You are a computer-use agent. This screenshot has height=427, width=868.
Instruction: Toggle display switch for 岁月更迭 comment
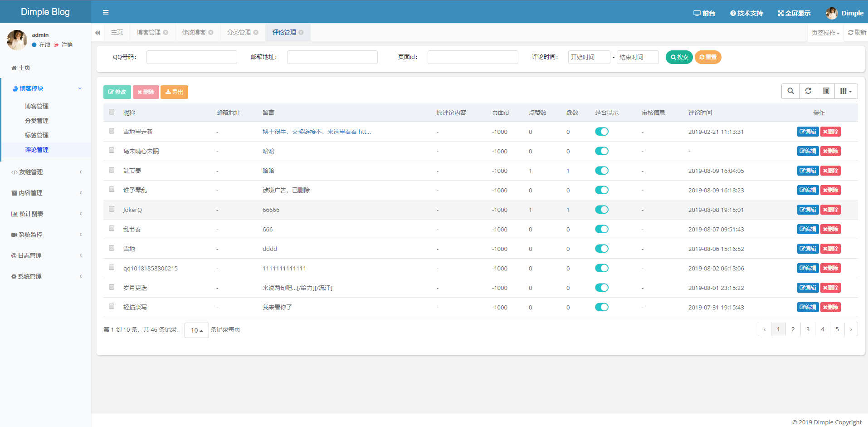pyautogui.click(x=602, y=288)
